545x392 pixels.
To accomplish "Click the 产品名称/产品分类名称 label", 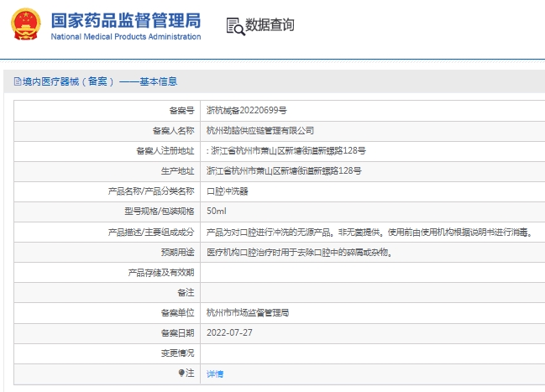I will click(x=151, y=191).
